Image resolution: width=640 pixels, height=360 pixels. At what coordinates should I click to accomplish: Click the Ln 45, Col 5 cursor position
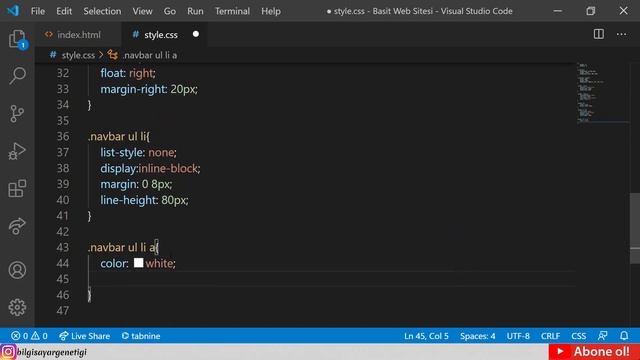pos(426,336)
